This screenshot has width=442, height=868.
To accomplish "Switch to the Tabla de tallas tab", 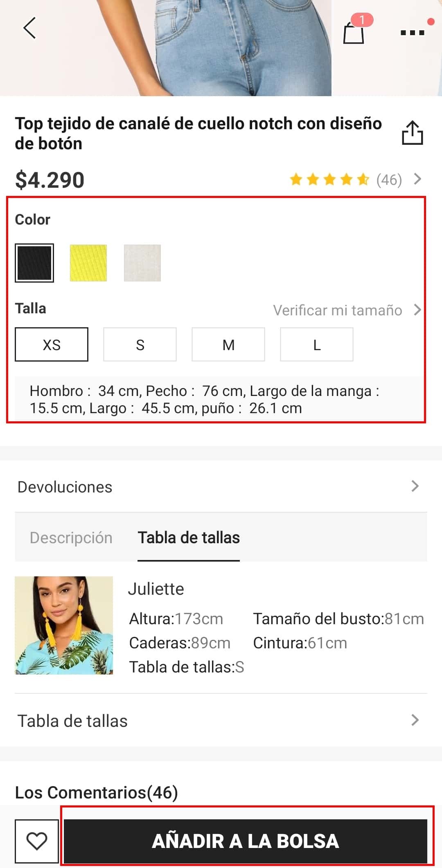I will click(x=189, y=537).
